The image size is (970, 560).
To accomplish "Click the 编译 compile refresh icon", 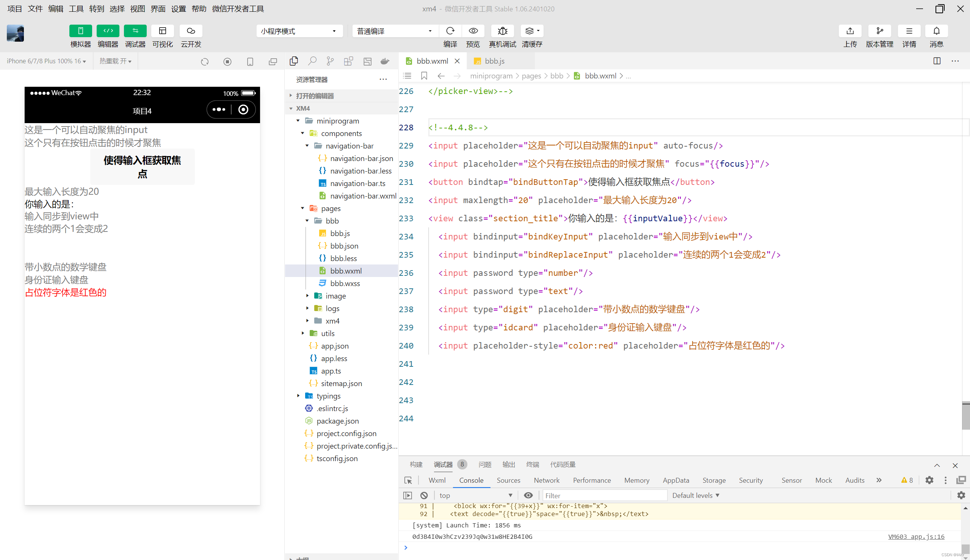I will [450, 31].
